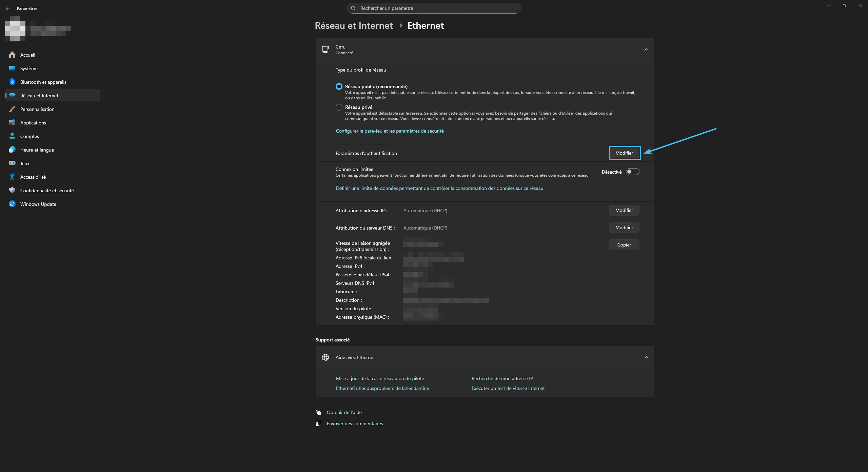Open the Système settings page
This screenshot has height=472, width=868.
click(x=29, y=68)
